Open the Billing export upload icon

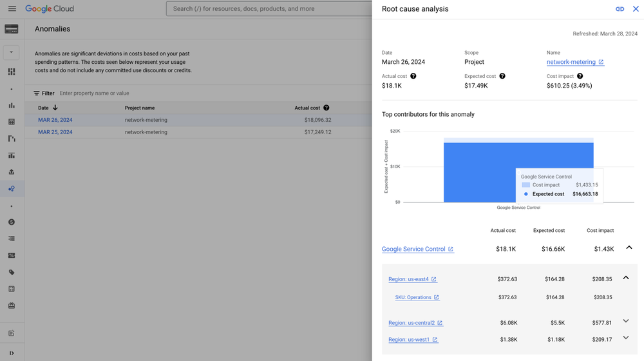tap(12, 172)
